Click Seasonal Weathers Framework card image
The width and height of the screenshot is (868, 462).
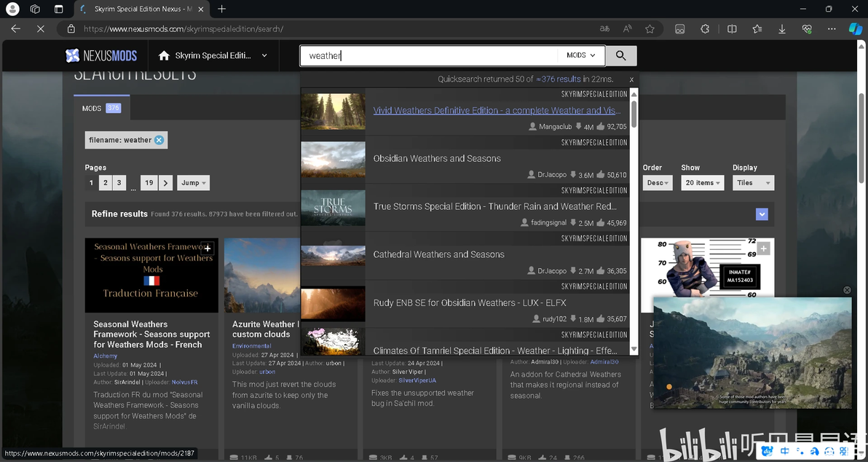pyautogui.click(x=151, y=275)
